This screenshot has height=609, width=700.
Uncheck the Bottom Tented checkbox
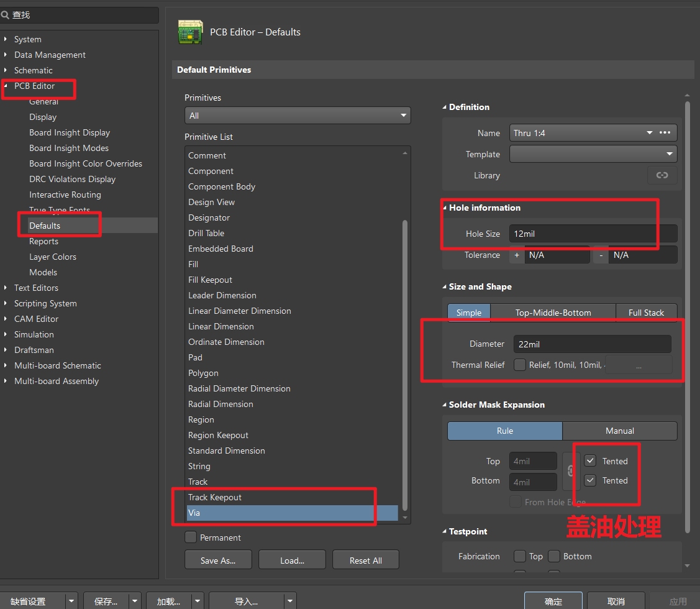590,480
